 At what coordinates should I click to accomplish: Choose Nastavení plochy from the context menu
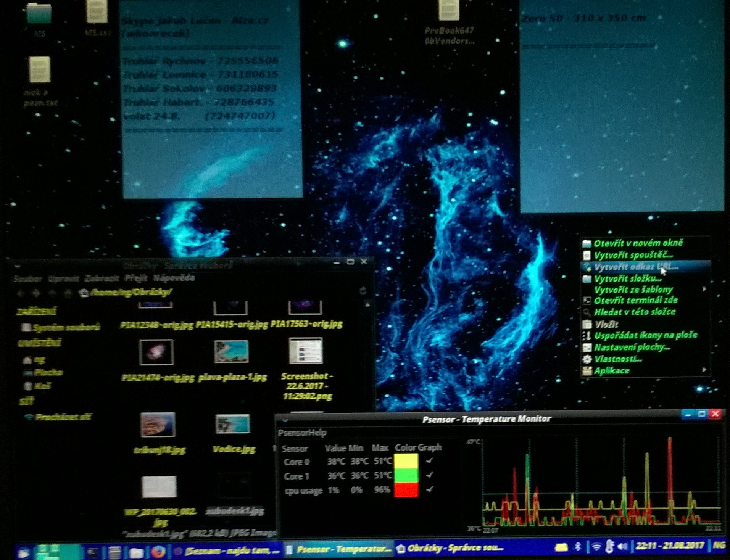click(x=632, y=347)
